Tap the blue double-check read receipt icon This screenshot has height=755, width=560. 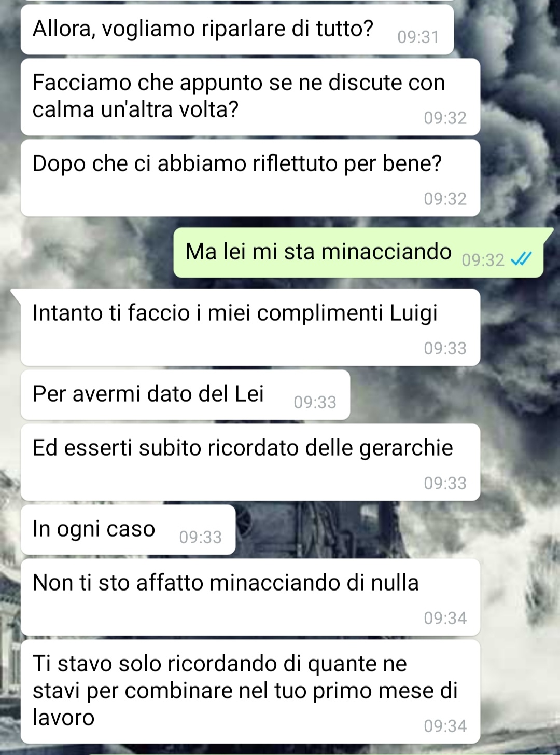point(521,259)
